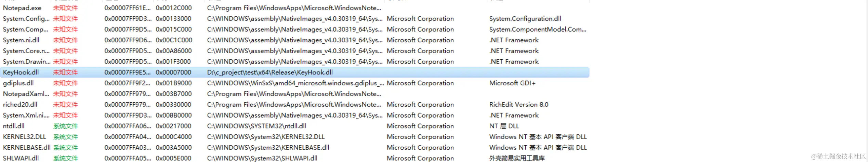
Task: Select the ntdll.dll module name
Action: coord(14,126)
